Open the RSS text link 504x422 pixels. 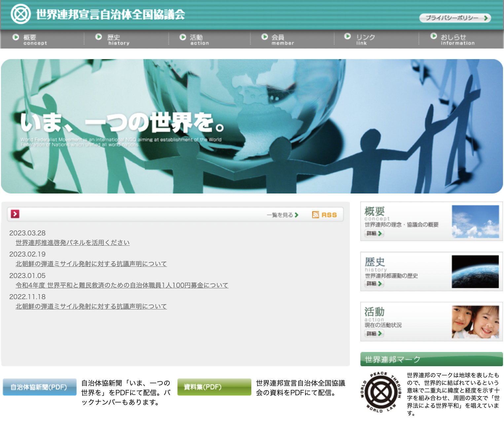(x=329, y=215)
